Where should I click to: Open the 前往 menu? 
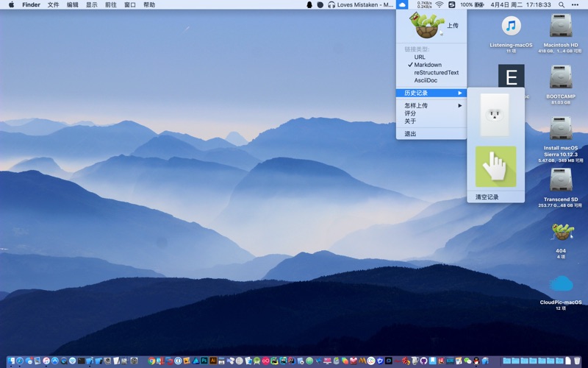pos(111,4)
